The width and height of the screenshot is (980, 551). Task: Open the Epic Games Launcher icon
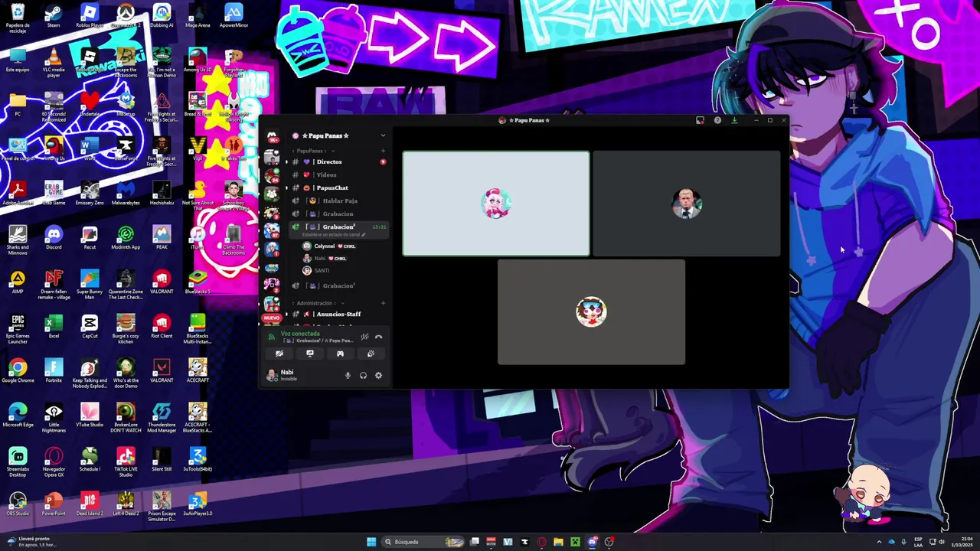pyautogui.click(x=18, y=329)
